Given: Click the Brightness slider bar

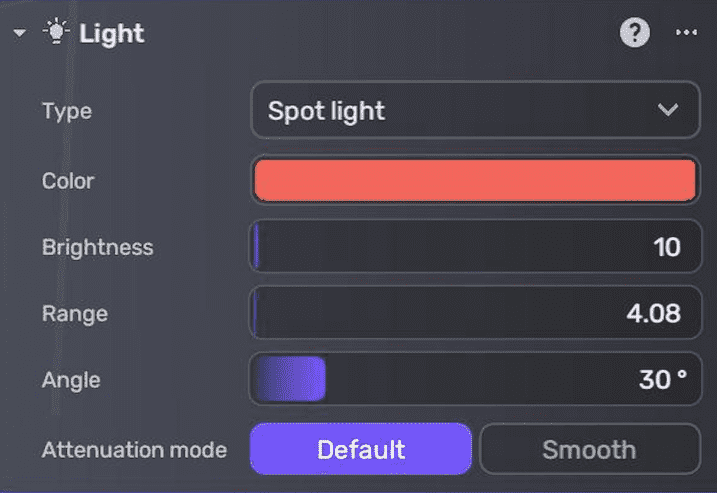Looking at the screenshot, I should pyautogui.click(x=440, y=247).
